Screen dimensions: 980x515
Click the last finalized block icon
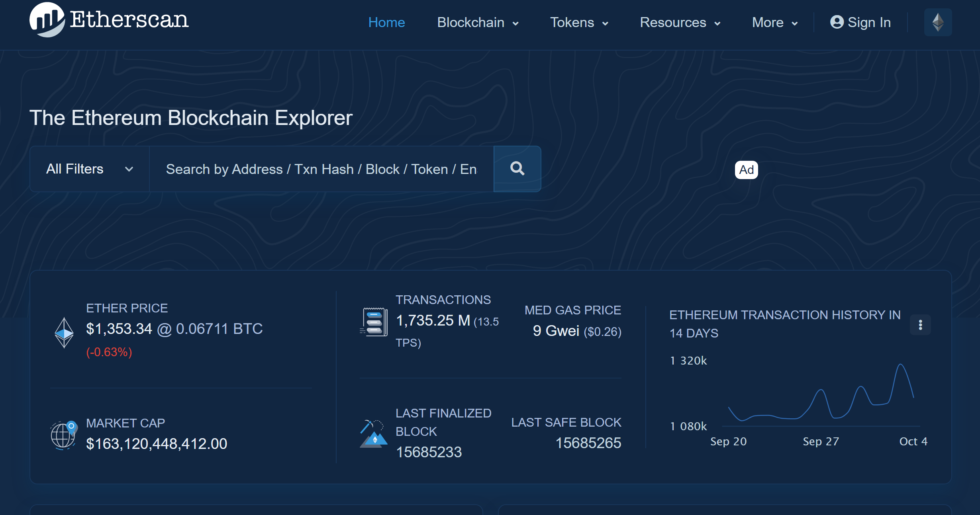click(374, 434)
